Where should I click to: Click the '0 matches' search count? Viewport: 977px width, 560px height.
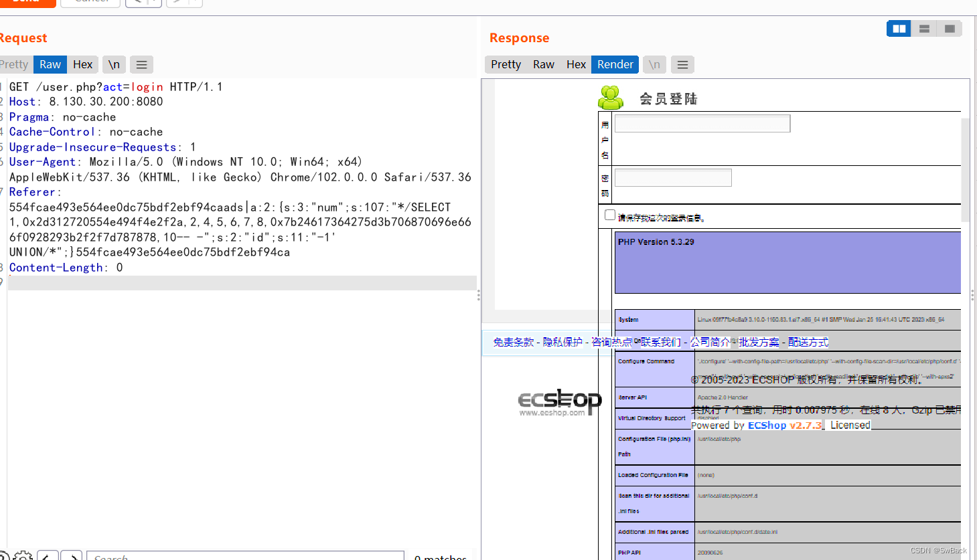[440, 557]
